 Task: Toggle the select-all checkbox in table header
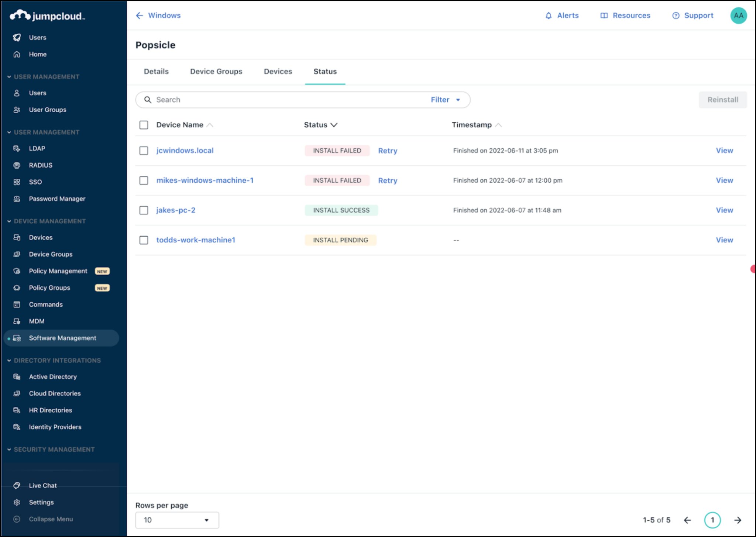(144, 125)
